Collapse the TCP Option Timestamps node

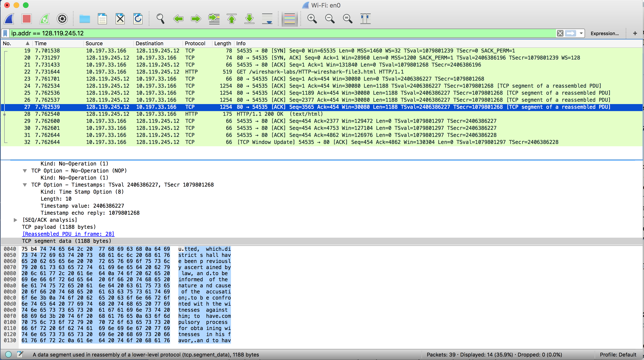(x=25, y=185)
